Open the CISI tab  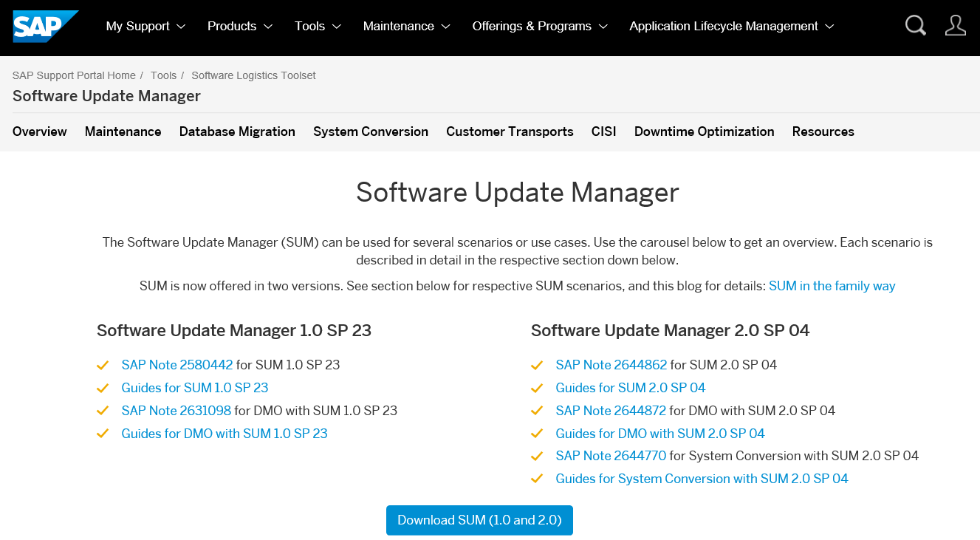[x=604, y=131]
